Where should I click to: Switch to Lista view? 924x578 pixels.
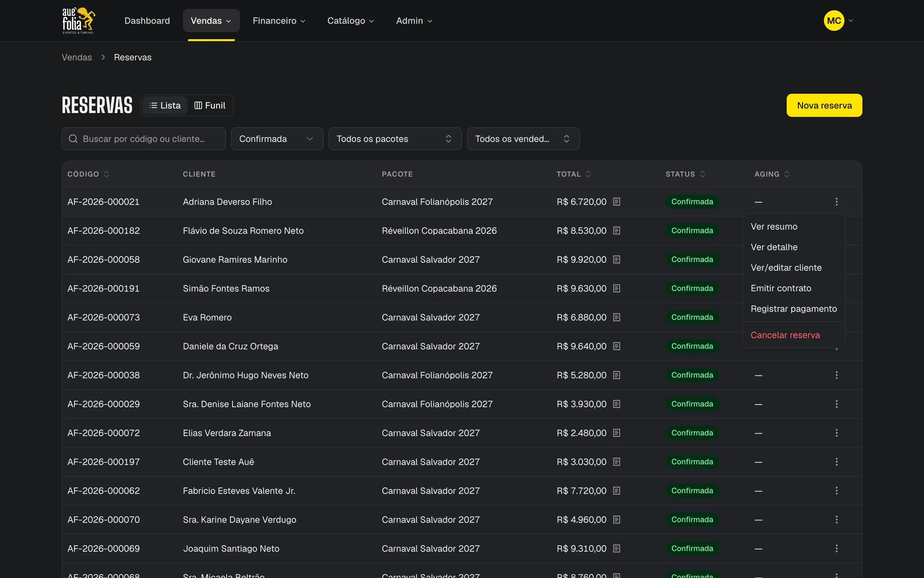pyautogui.click(x=165, y=106)
